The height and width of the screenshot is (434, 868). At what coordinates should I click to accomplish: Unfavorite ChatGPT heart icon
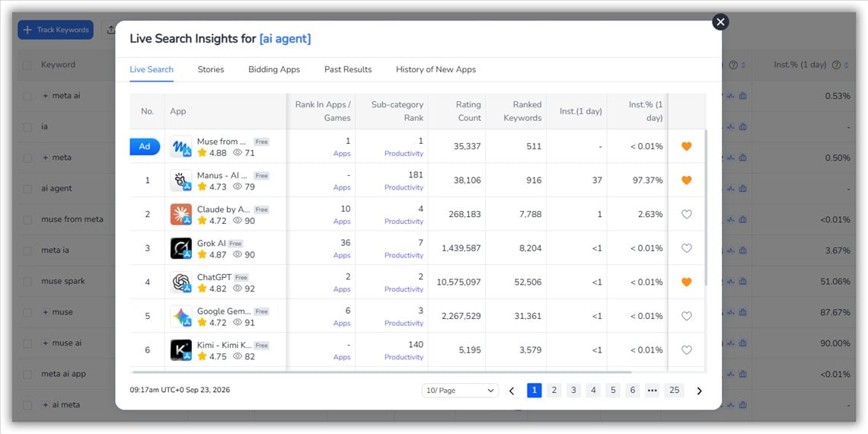click(687, 282)
